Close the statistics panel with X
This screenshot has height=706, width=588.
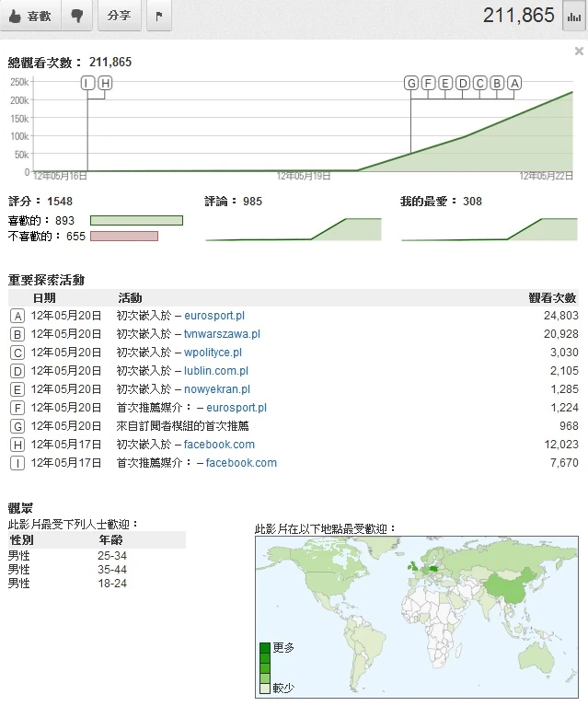click(x=579, y=52)
